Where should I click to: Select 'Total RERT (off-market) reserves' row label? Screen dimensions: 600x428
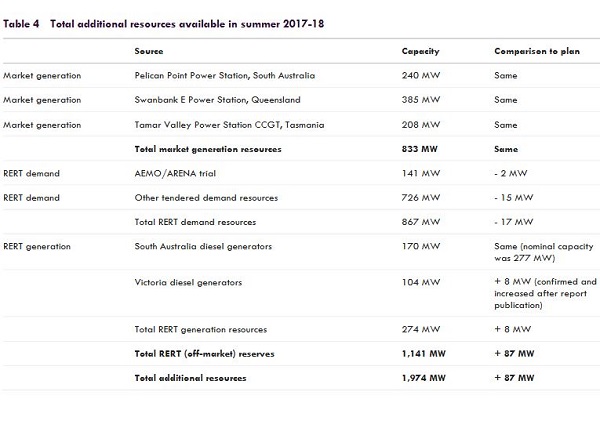click(x=204, y=354)
